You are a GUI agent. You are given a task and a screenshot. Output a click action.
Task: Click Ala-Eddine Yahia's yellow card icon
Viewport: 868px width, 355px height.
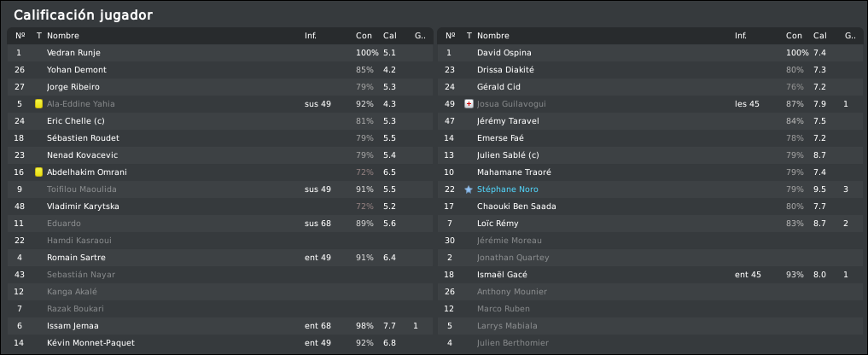[x=38, y=103]
